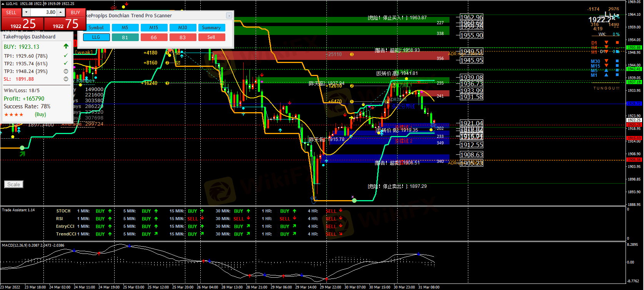
Task: Click the clock icon beside TP3 target
Action: (x=66, y=71)
